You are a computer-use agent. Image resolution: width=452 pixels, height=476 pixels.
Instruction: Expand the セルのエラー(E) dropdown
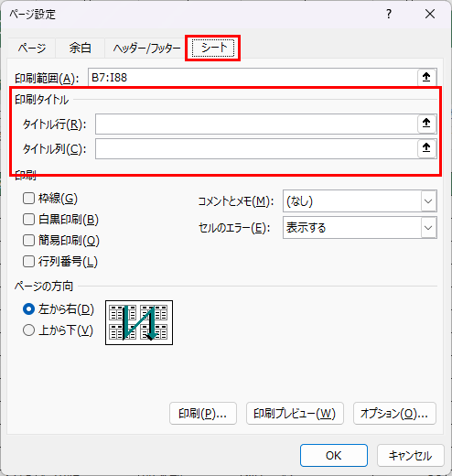click(x=360, y=228)
